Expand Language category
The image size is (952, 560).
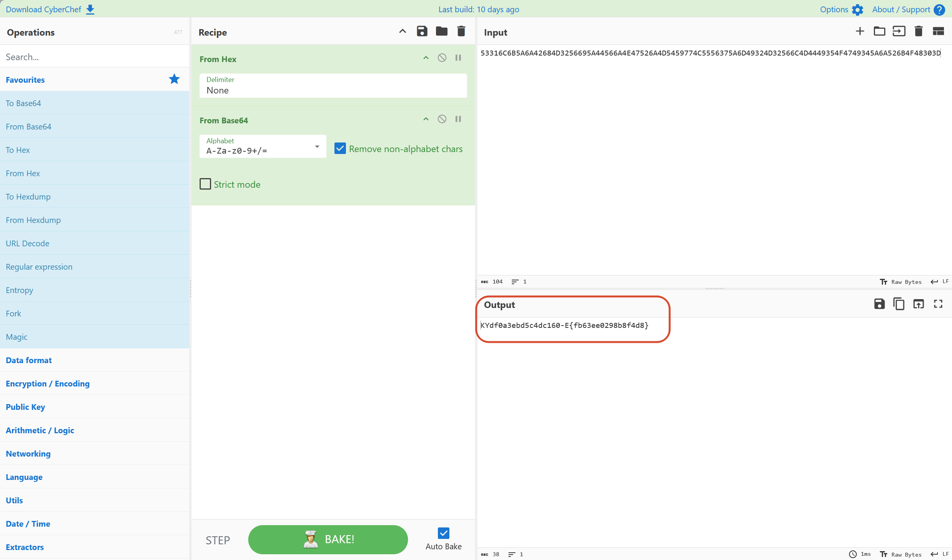95,477
